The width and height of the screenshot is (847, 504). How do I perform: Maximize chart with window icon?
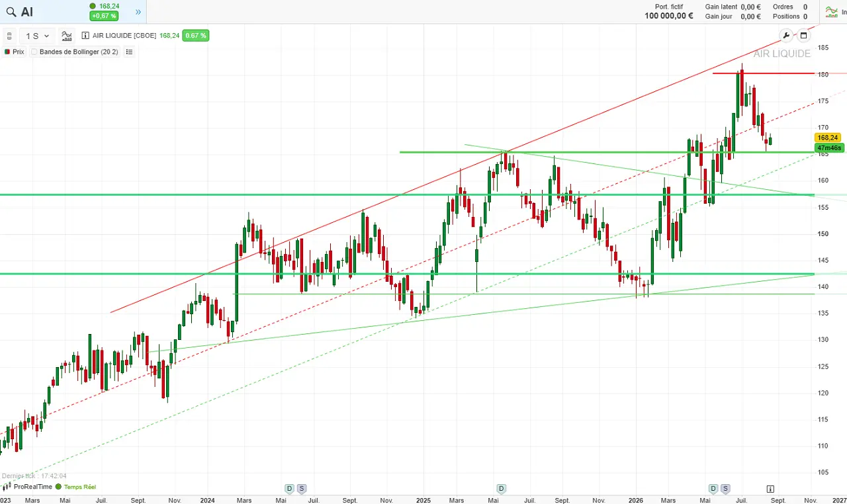tap(804, 36)
